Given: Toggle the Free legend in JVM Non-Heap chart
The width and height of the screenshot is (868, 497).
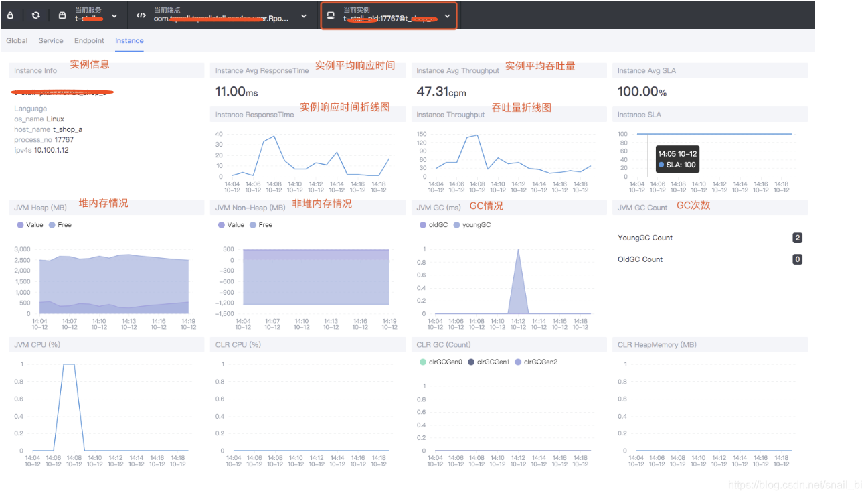Looking at the screenshot, I should pos(261,225).
